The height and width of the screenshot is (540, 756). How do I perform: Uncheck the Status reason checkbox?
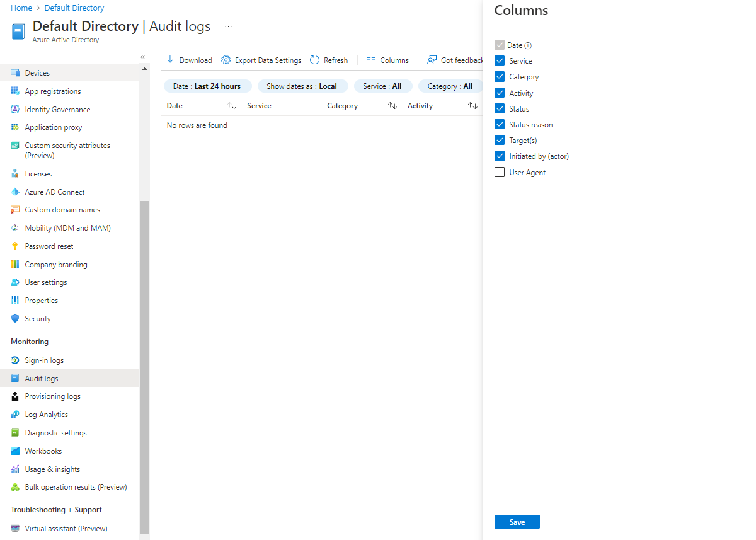[x=500, y=124]
